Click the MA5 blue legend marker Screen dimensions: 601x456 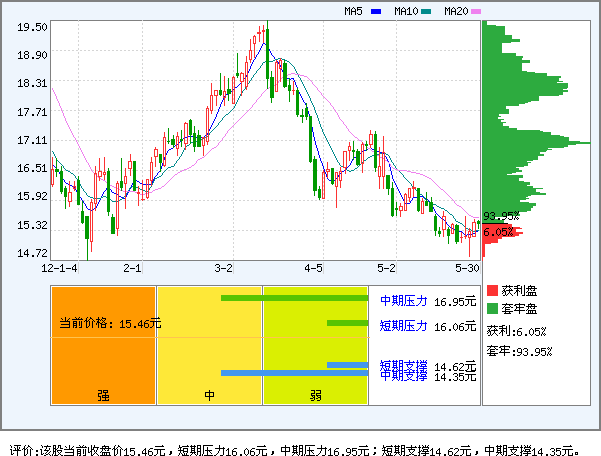click(376, 12)
